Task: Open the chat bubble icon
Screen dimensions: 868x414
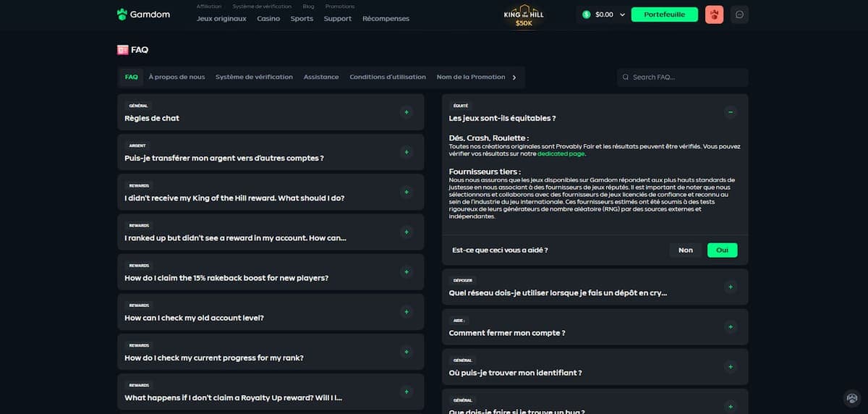Action: click(x=739, y=14)
